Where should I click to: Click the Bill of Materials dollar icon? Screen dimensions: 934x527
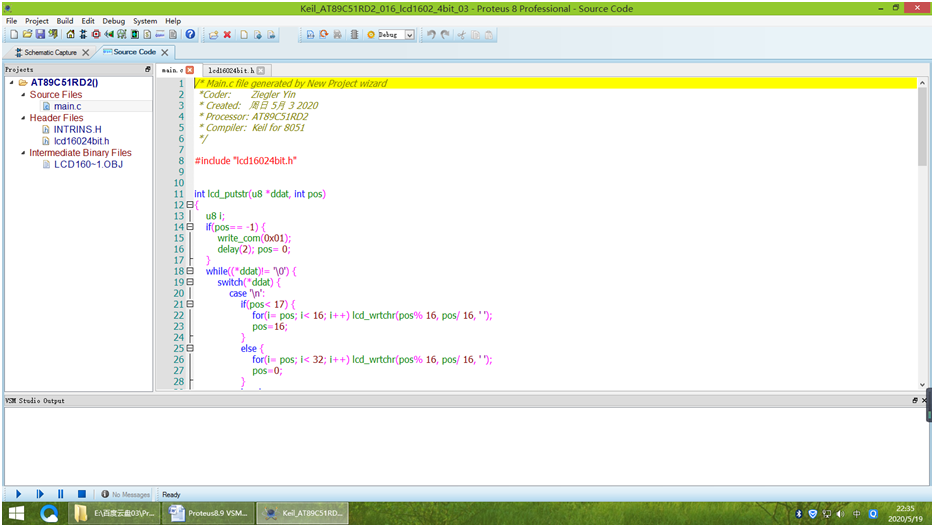coord(147,35)
